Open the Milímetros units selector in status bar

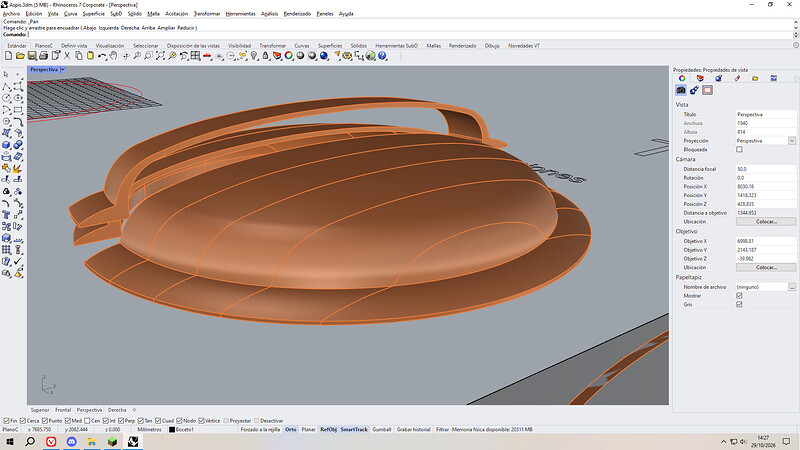(149, 430)
